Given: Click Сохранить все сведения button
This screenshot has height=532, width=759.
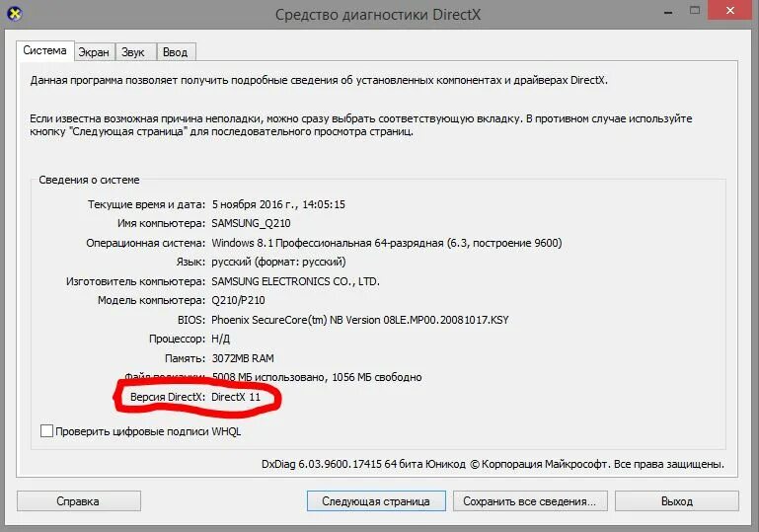Looking at the screenshot, I should point(530,501).
